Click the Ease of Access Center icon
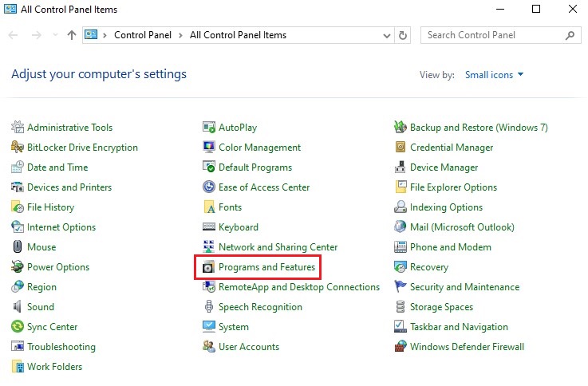The width and height of the screenshot is (588, 386). tap(208, 187)
